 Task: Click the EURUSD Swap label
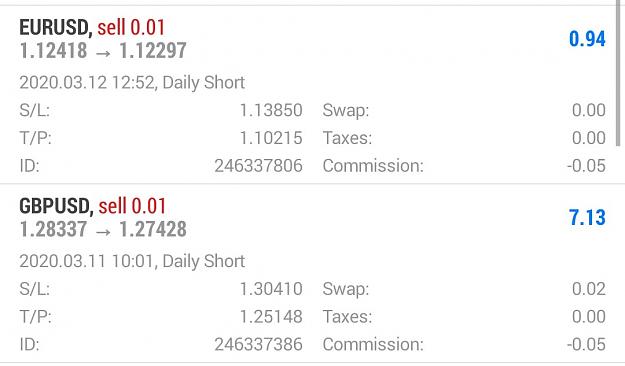pyautogui.click(x=346, y=111)
